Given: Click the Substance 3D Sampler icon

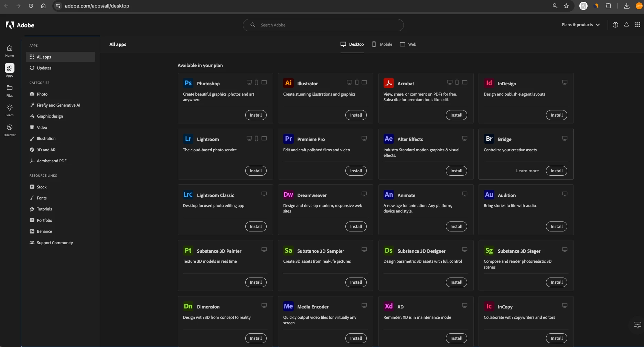Looking at the screenshot, I should [288, 251].
